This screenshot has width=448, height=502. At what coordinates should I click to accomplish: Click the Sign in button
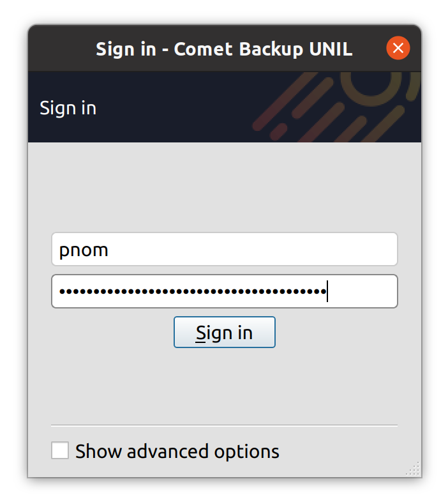[224, 333]
